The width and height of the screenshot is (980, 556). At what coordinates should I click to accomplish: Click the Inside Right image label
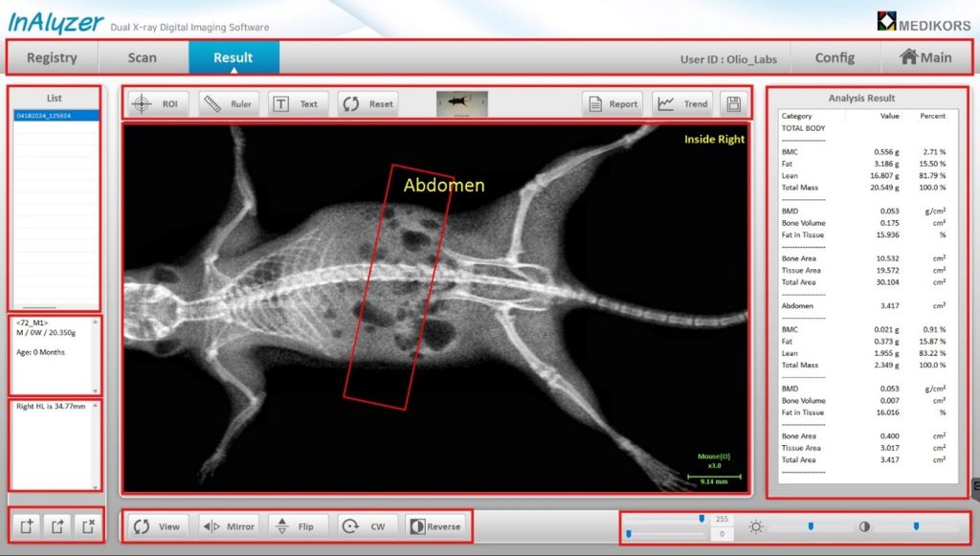coord(714,140)
